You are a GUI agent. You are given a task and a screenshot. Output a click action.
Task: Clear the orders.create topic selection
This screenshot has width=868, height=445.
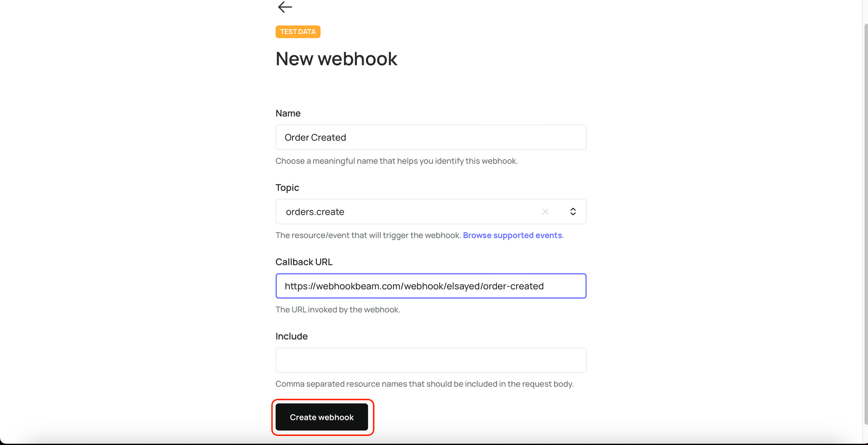(545, 212)
